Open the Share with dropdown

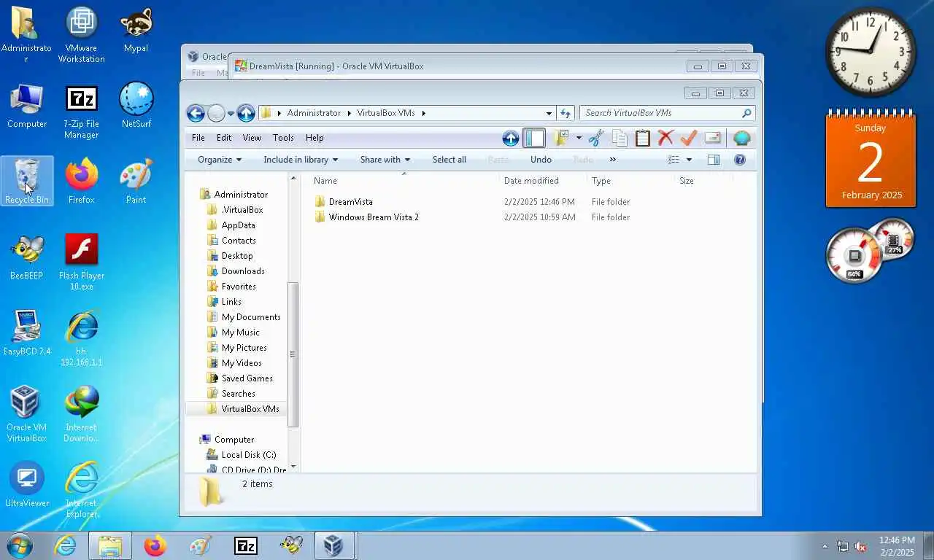pos(385,160)
